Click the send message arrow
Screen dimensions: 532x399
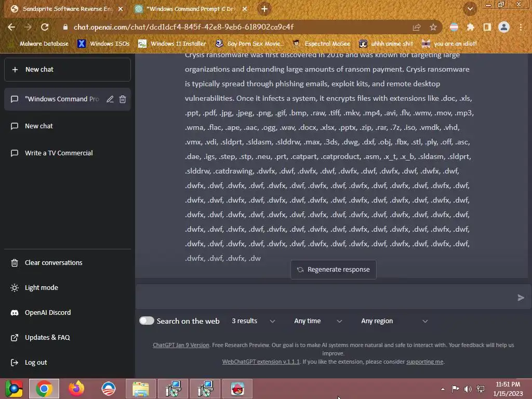tap(521, 298)
